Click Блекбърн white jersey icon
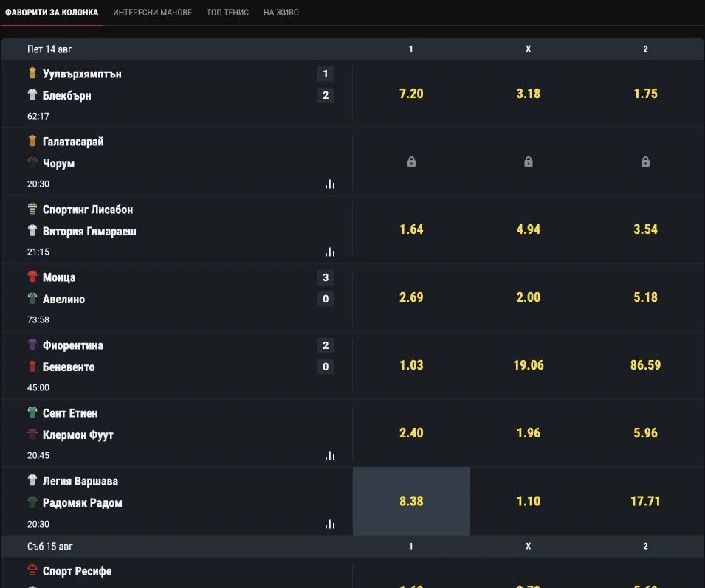The height and width of the screenshot is (588, 705). click(x=32, y=94)
